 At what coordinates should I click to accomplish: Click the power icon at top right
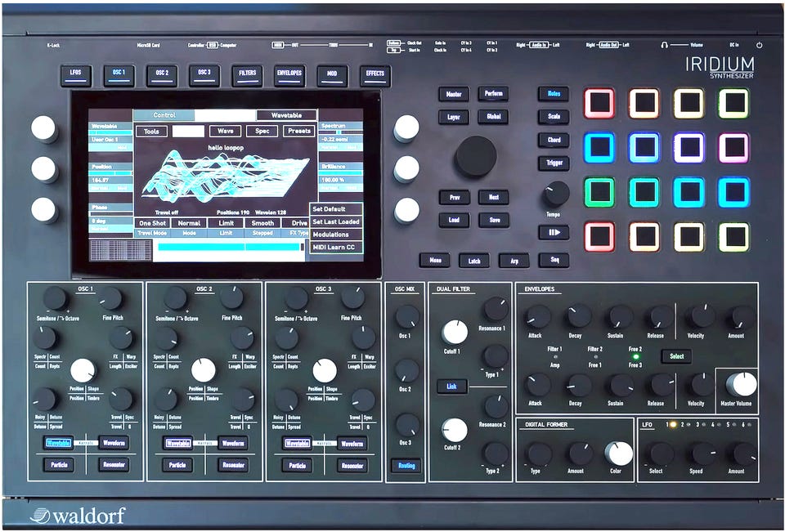pyautogui.click(x=760, y=45)
